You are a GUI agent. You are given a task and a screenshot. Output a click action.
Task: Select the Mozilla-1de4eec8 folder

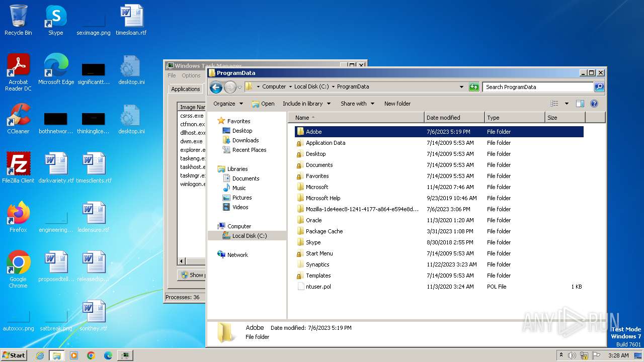pyautogui.click(x=439, y=209)
